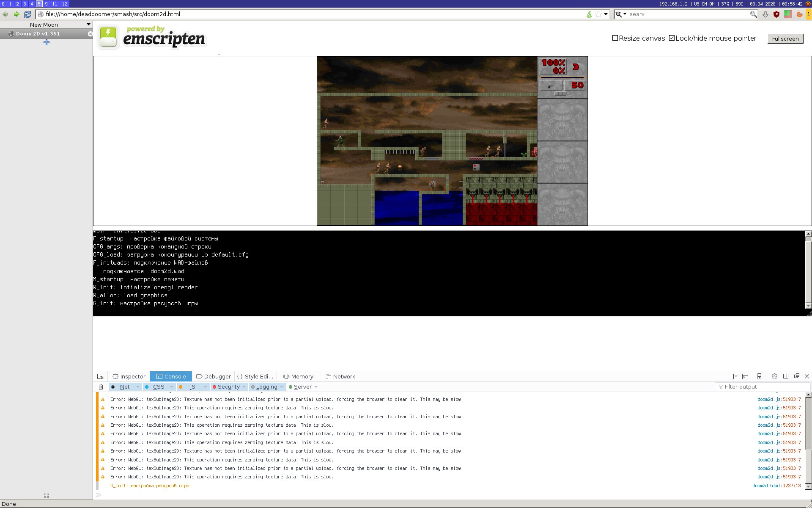The height and width of the screenshot is (508, 812).
Task: Click up arrow of emscripten output scrollbar
Action: (x=808, y=234)
